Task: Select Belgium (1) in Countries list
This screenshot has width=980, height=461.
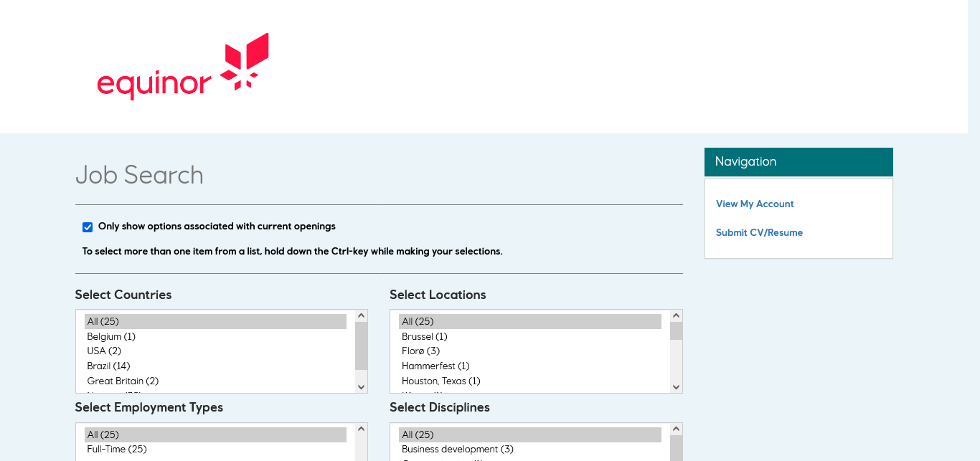Action: point(111,337)
